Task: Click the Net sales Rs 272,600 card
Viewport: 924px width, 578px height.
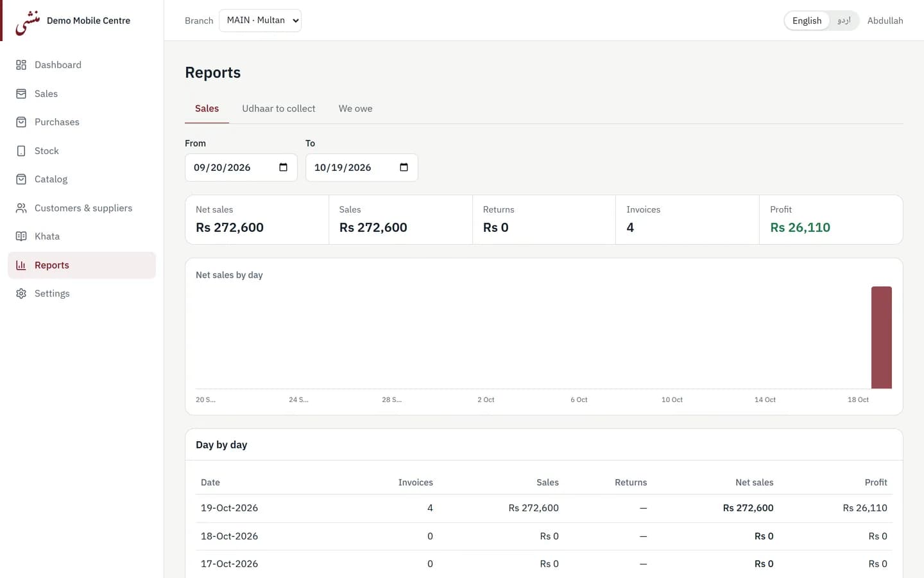Action: (257, 220)
